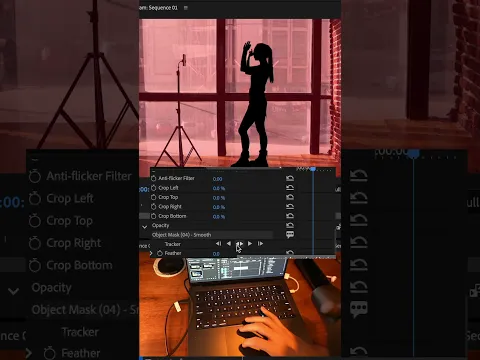
Task: Reset Crop Bottom parameter in the sharp center panel
Action: point(290,216)
